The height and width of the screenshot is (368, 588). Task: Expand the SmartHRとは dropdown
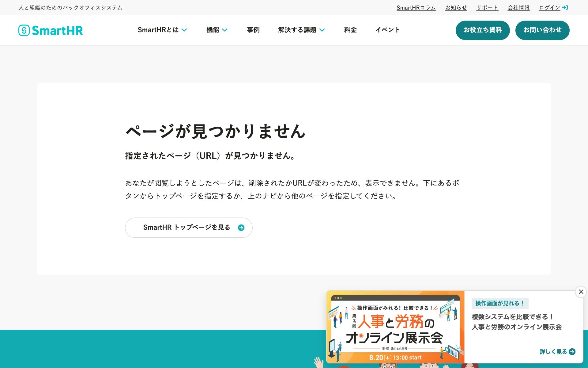(x=162, y=30)
